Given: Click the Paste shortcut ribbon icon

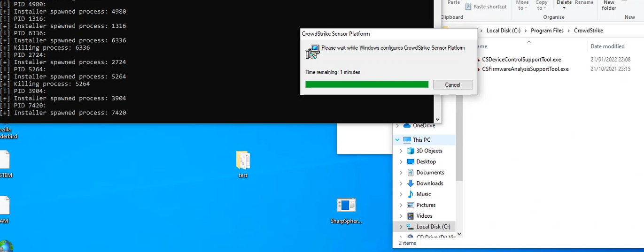Looking at the screenshot, I should [x=468, y=7].
